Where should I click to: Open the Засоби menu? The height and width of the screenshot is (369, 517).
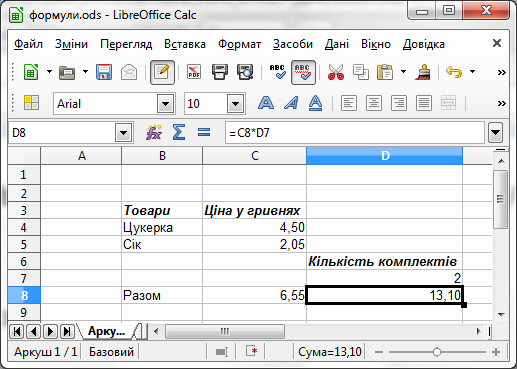click(x=293, y=44)
